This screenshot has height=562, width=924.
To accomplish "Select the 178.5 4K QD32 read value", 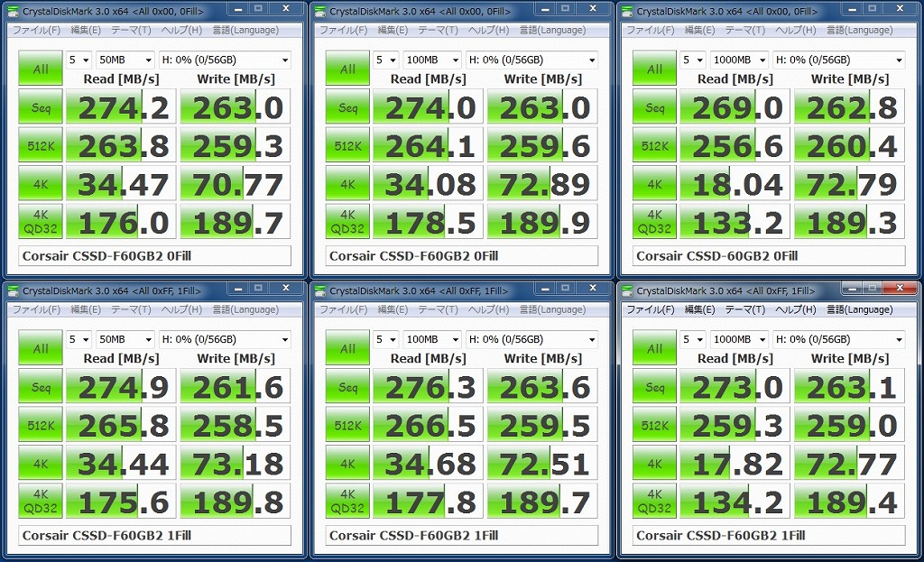I will [x=428, y=222].
